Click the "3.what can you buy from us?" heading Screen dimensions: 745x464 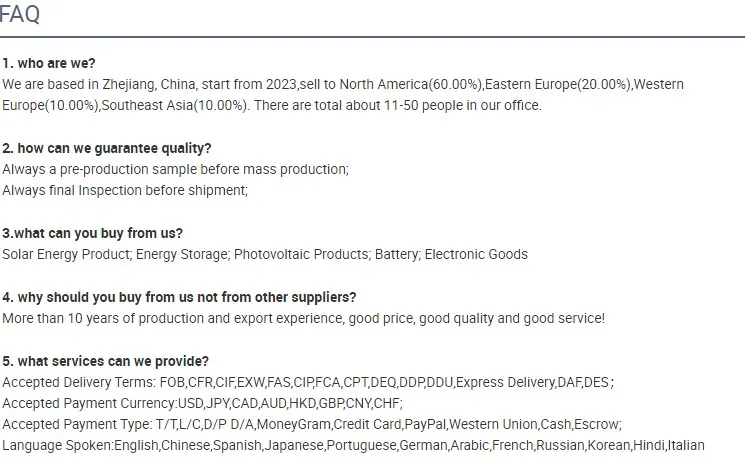click(x=93, y=233)
